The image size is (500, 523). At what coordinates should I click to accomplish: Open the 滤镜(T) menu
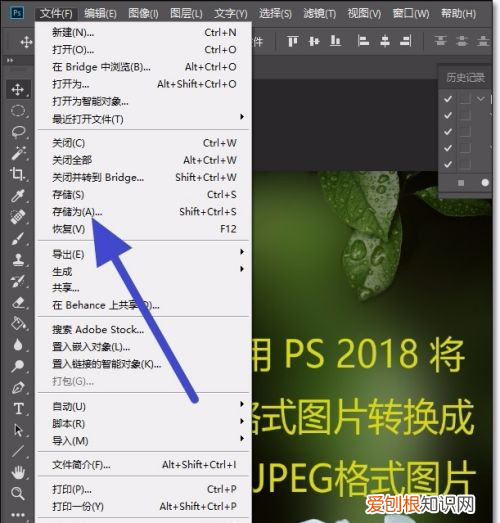click(320, 14)
